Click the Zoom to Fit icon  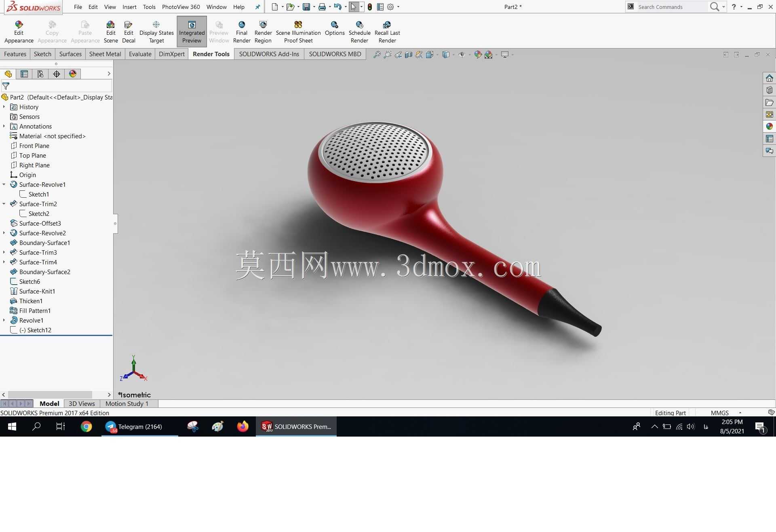[x=377, y=54]
